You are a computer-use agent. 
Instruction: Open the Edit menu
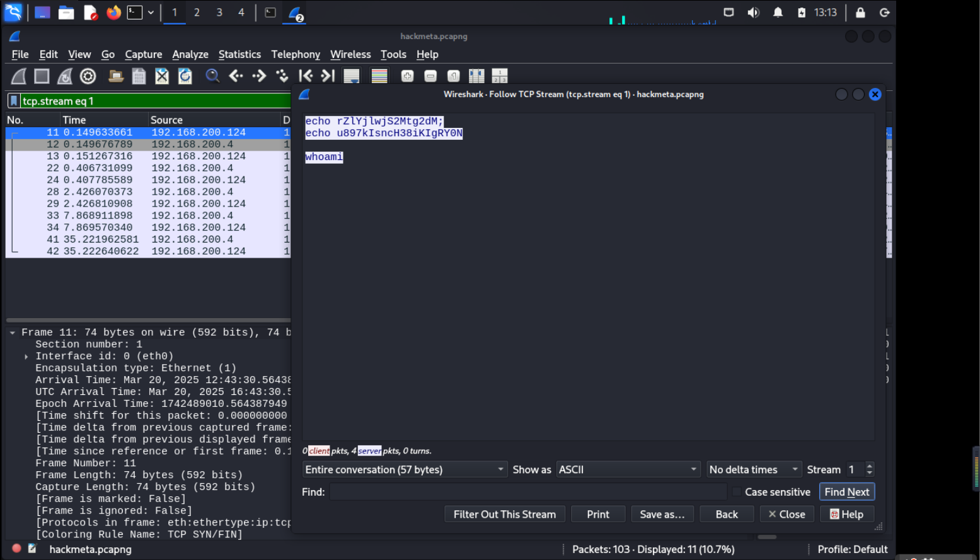49,55
